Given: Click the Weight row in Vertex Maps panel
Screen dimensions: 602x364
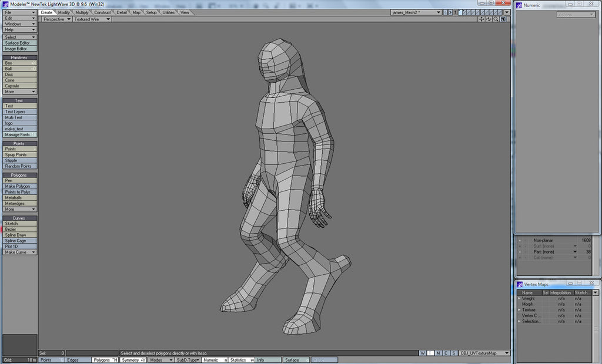Looking at the screenshot, I should 529,298.
